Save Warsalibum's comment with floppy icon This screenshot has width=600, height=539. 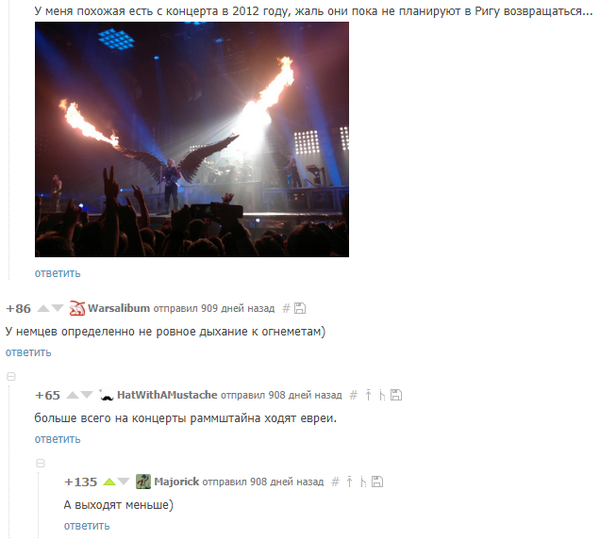click(x=300, y=308)
